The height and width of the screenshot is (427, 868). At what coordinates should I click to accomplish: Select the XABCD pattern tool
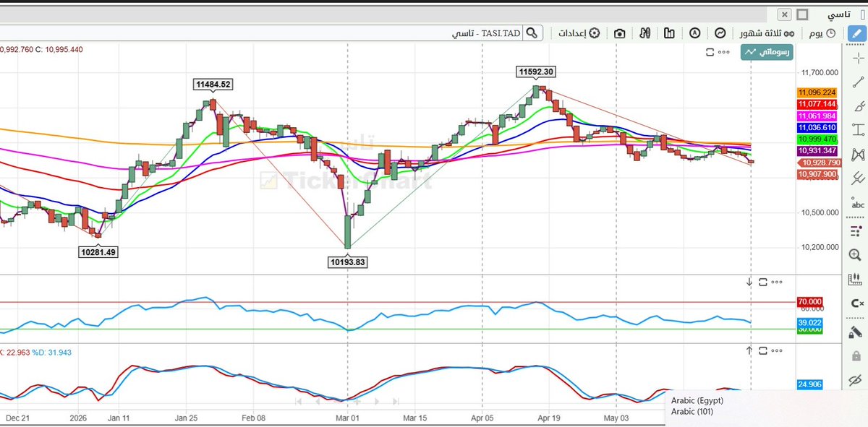tap(858, 154)
